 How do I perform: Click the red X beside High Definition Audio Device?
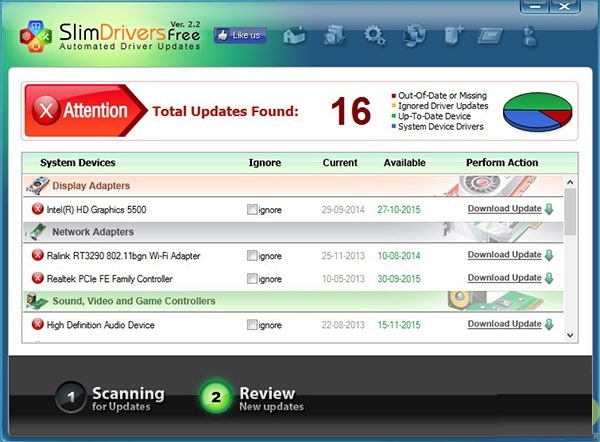pyautogui.click(x=38, y=325)
